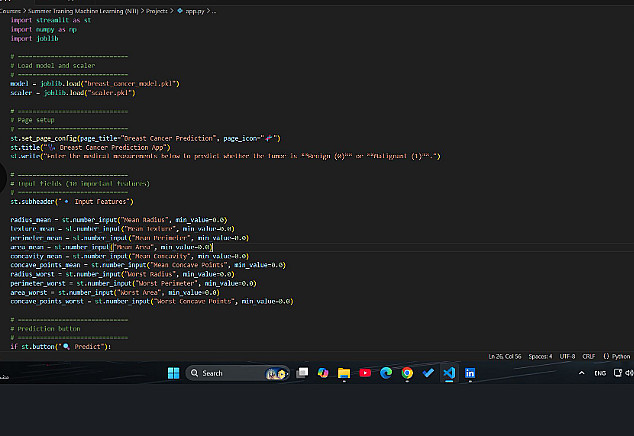Click the taskbar Search box
This screenshot has width=634, height=436.
pyautogui.click(x=237, y=373)
